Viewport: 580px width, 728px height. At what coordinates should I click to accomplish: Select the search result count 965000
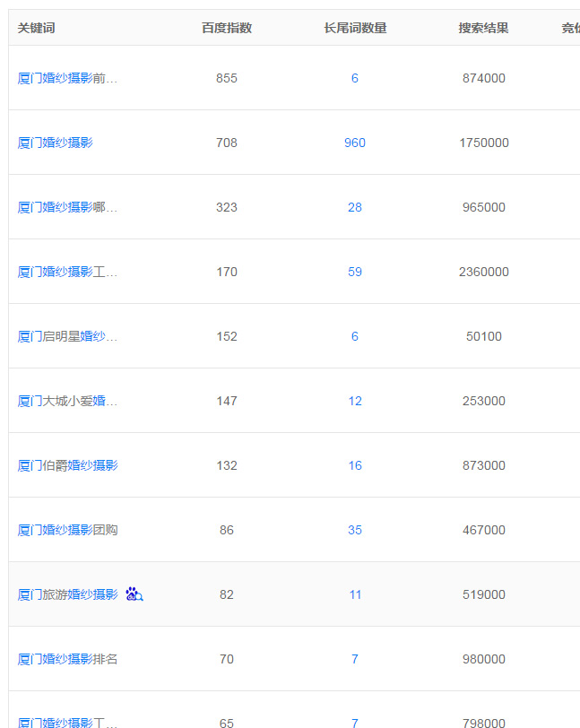click(484, 207)
